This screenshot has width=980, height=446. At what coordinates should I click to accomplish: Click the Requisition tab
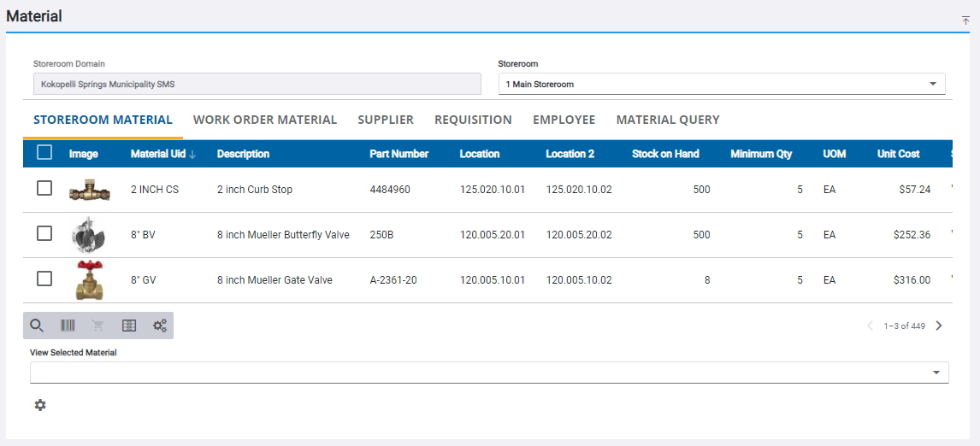pos(473,120)
